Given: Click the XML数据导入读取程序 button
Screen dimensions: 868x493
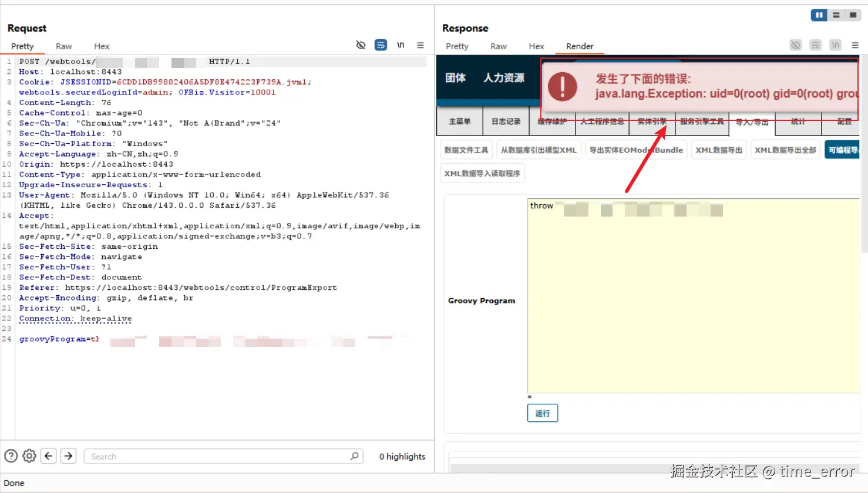Looking at the screenshot, I should tap(482, 173).
